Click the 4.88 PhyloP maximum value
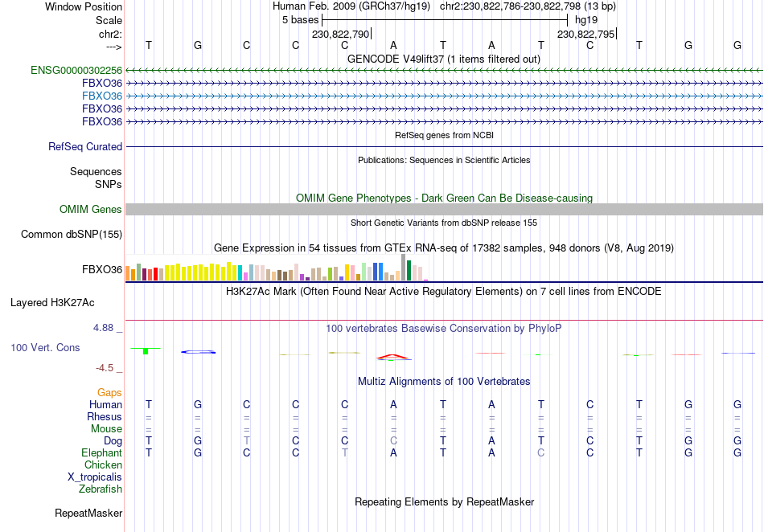 pyautogui.click(x=103, y=328)
